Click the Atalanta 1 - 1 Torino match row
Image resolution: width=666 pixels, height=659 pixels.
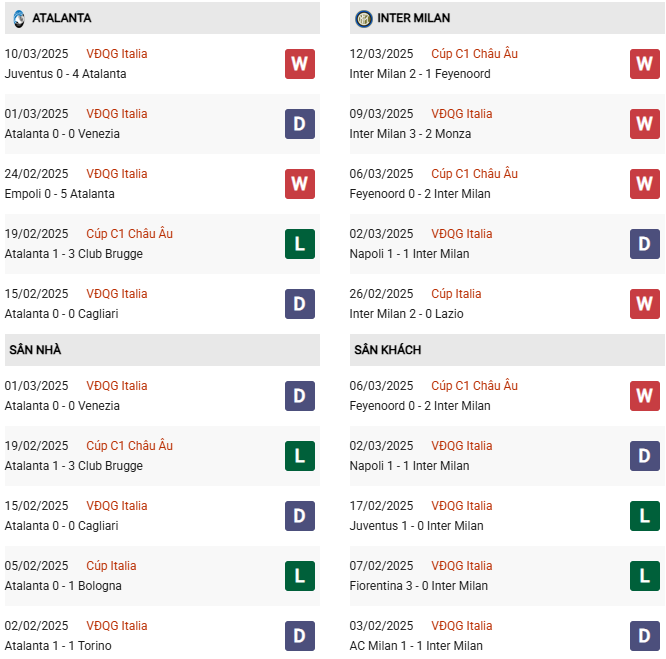[58, 646]
